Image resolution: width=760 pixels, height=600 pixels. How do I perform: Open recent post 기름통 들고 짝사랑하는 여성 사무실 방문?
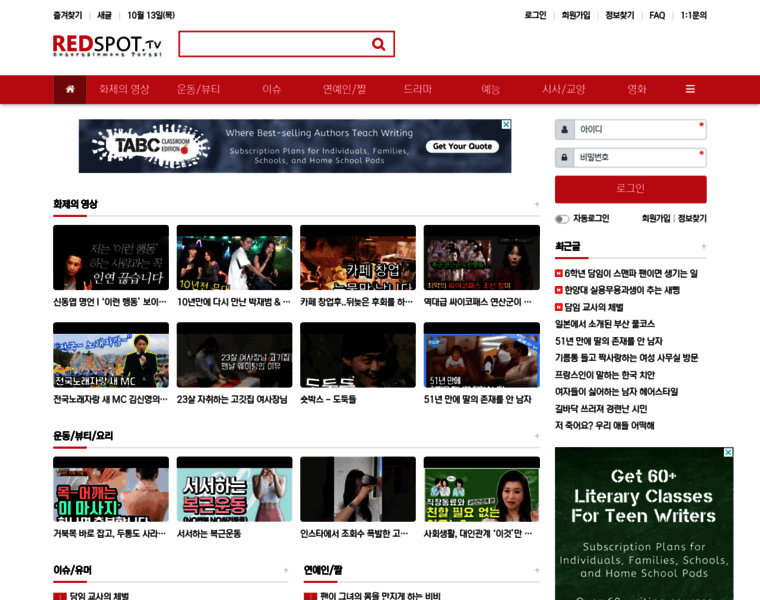coord(627,358)
